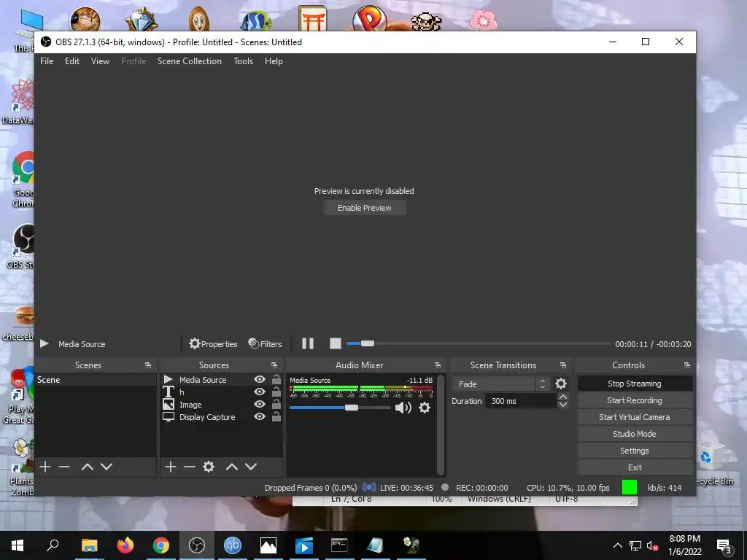Click Exit in Controls panel
This screenshot has width=747, height=560.
635,467
